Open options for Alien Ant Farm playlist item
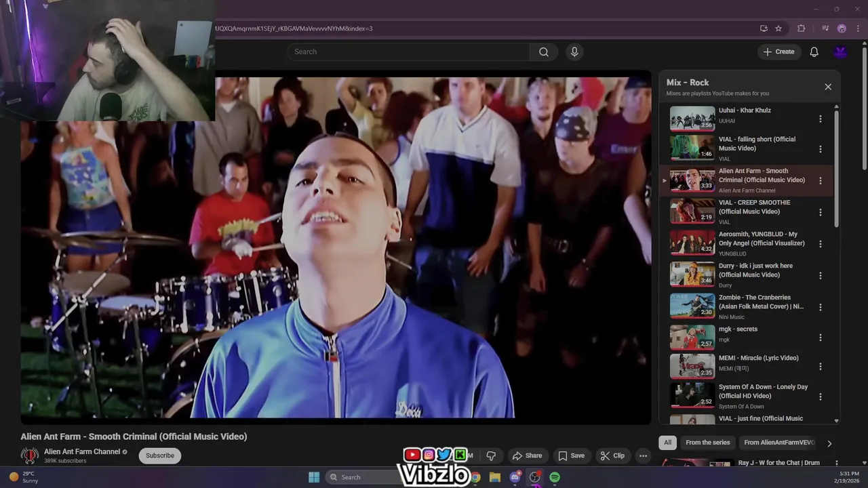Screen dimensions: 868x488 coord(820,181)
